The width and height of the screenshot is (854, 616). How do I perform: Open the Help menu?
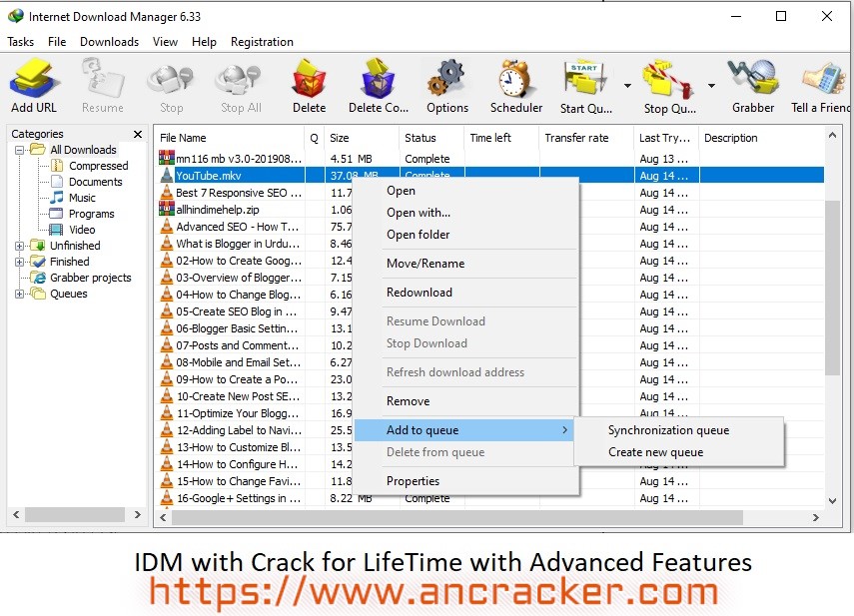[x=204, y=42]
